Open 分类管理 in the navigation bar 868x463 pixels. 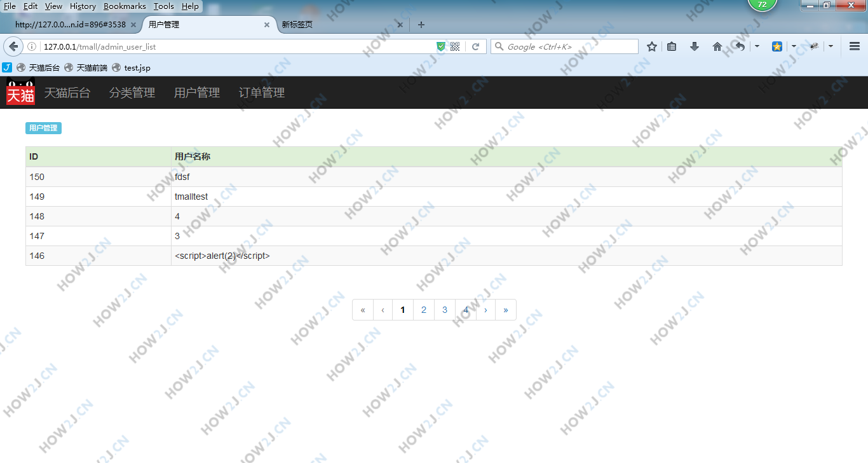(x=132, y=93)
